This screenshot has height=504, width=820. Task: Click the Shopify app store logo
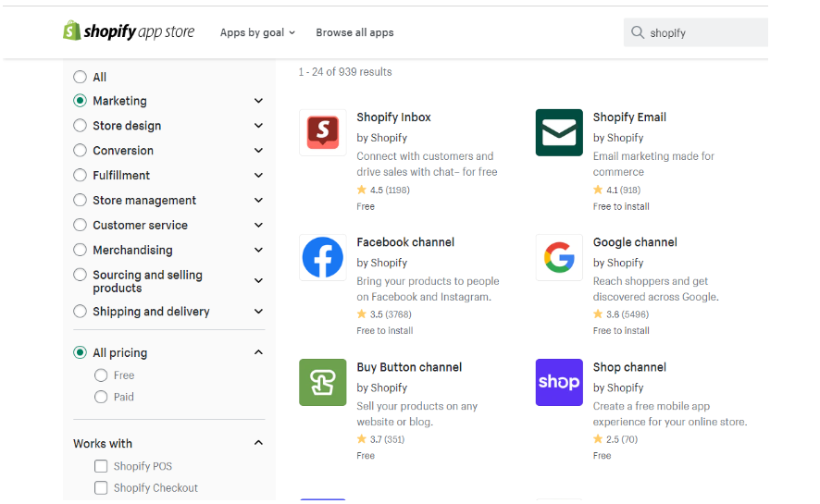129,31
